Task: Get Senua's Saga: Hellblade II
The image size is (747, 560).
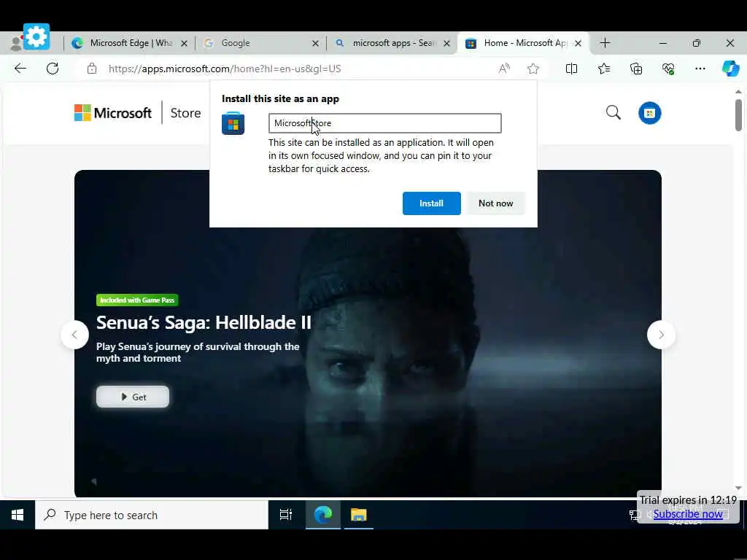Action: click(x=133, y=397)
